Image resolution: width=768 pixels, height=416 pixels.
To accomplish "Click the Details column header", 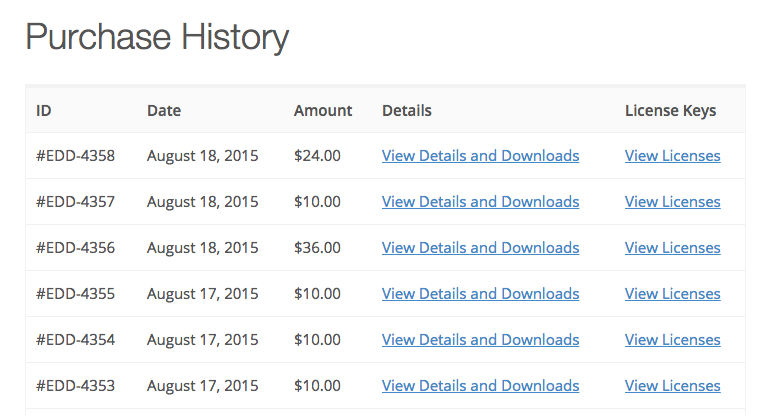I will [x=407, y=111].
